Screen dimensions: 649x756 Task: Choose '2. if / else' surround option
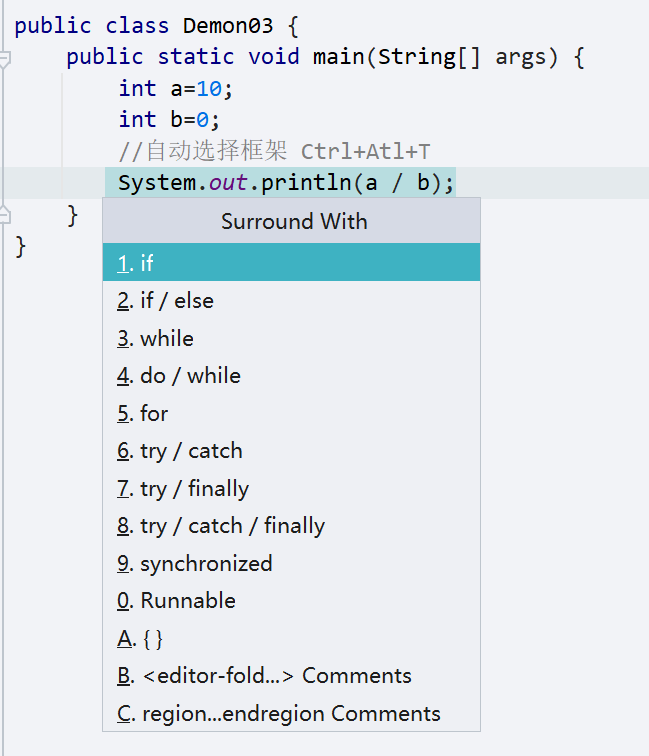(291, 300)
